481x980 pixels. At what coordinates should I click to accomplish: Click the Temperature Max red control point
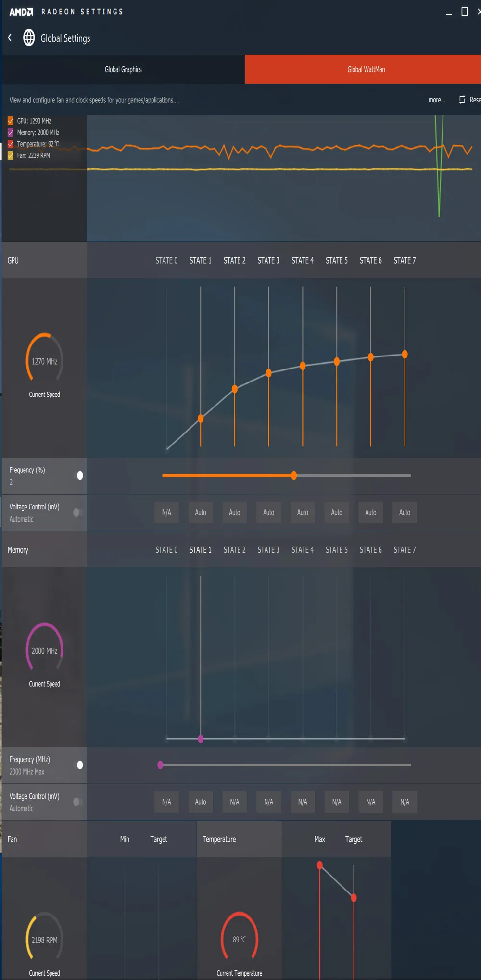[320, 865]
